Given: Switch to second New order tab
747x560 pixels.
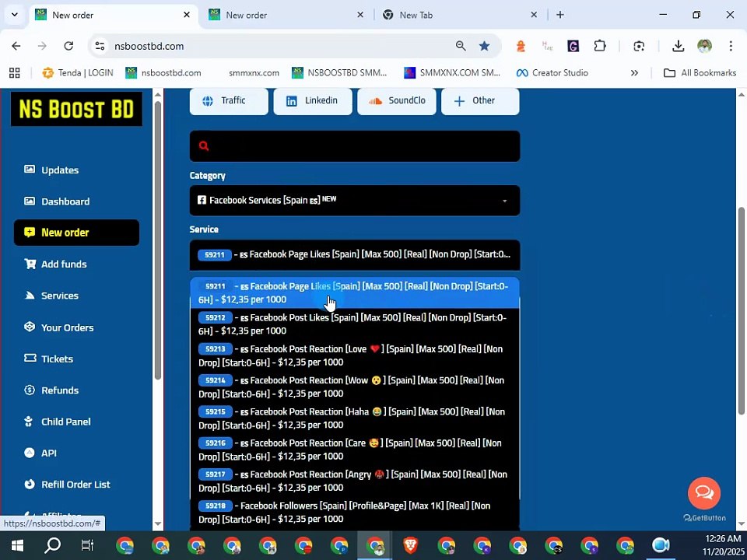Looking at the screenshot, I should (286, 15).
